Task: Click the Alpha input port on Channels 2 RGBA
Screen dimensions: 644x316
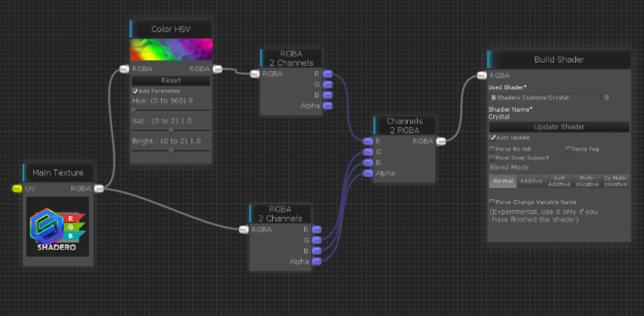Action: click(368, 173)
